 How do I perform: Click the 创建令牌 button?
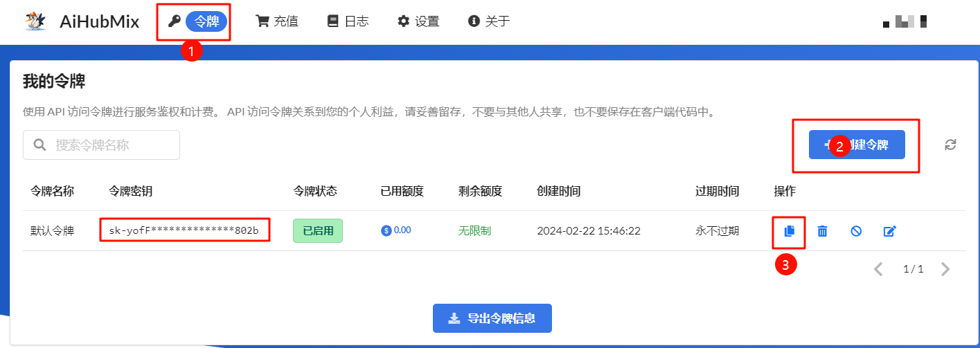pyautogui.click(x=857, y=145)
